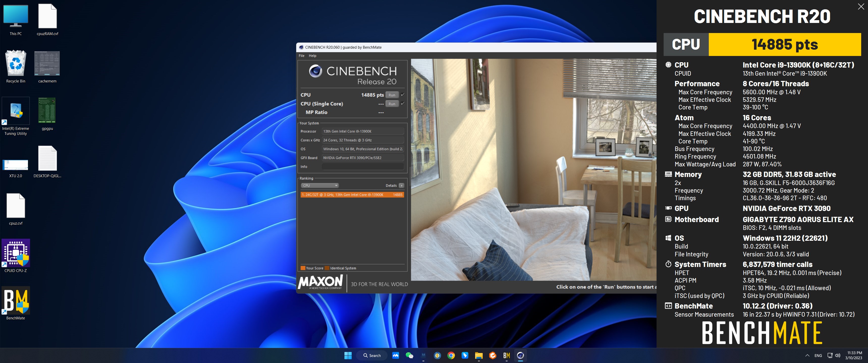The width and height of the screenshot is (868, 363).
Task: Open the cat icon app in taskbar
Action: click(x=423, y=355)
